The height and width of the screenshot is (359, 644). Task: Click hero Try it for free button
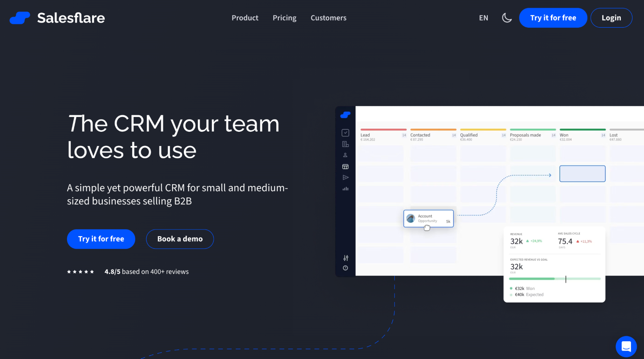tap(101, 239)
